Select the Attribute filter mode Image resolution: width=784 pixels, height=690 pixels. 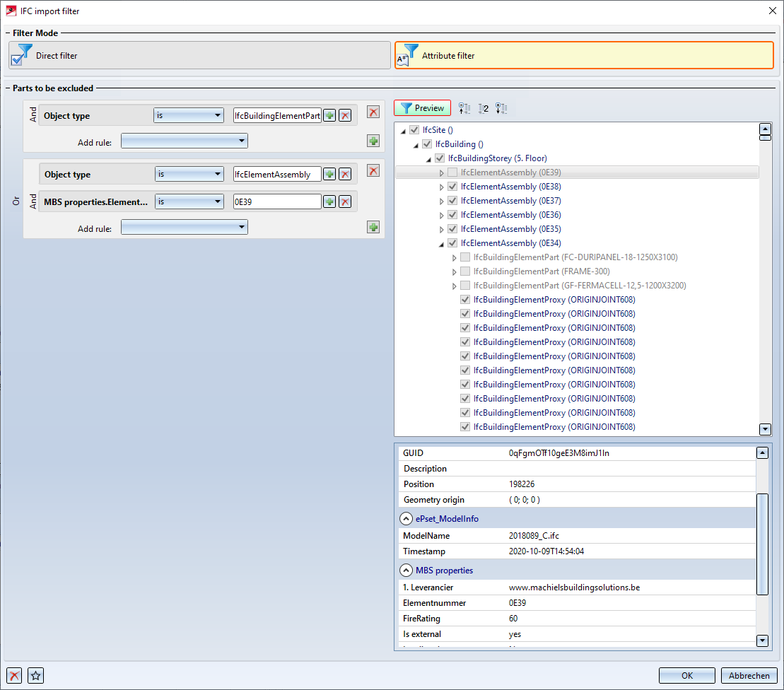click(584, 55)
